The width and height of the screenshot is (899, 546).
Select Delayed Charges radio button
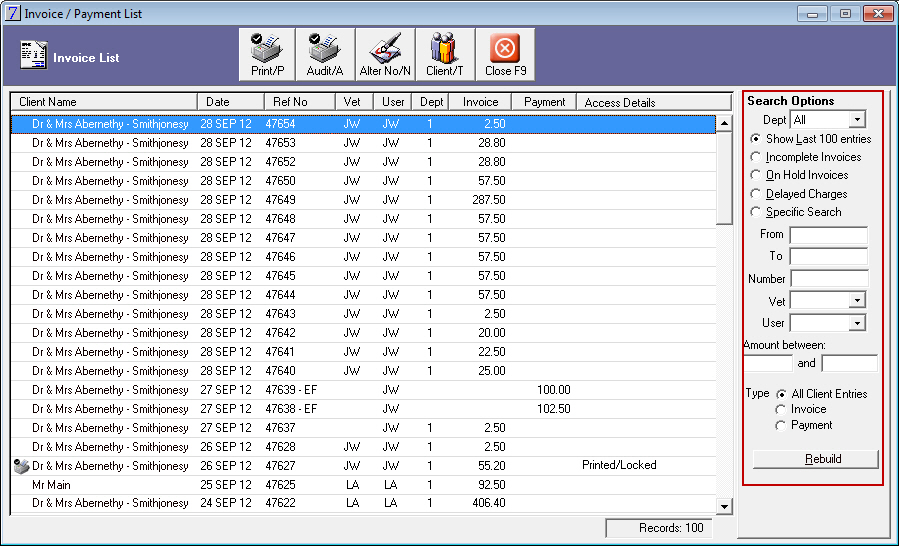(x=756, y=194)
